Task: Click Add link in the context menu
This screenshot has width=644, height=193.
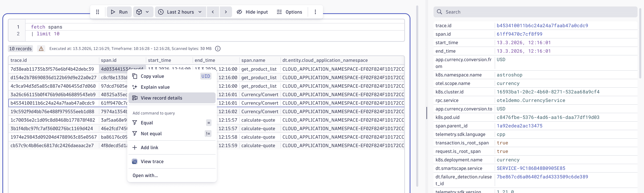Action: point(149,147)
